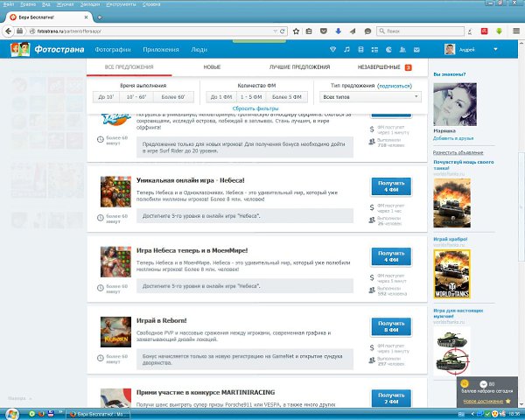The image size is (525, 420).
Task: Toggle the До 10' time filter
Action: pos(106,97)
